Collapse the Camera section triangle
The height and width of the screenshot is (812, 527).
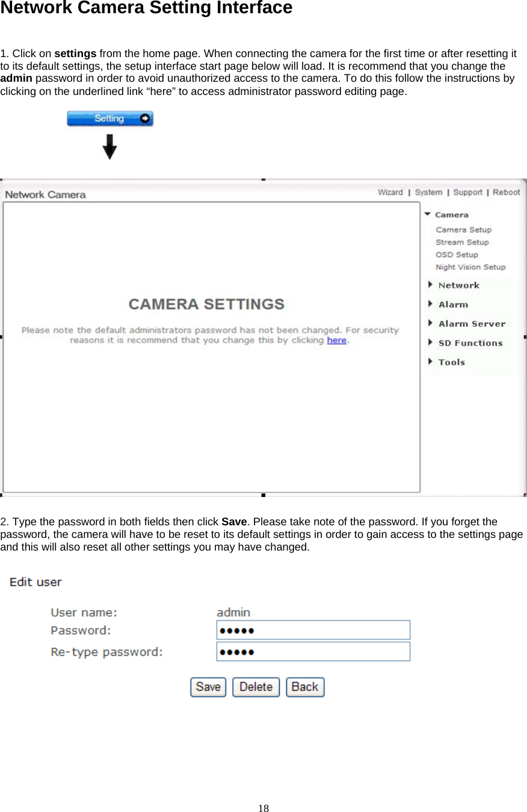[428, 214]
